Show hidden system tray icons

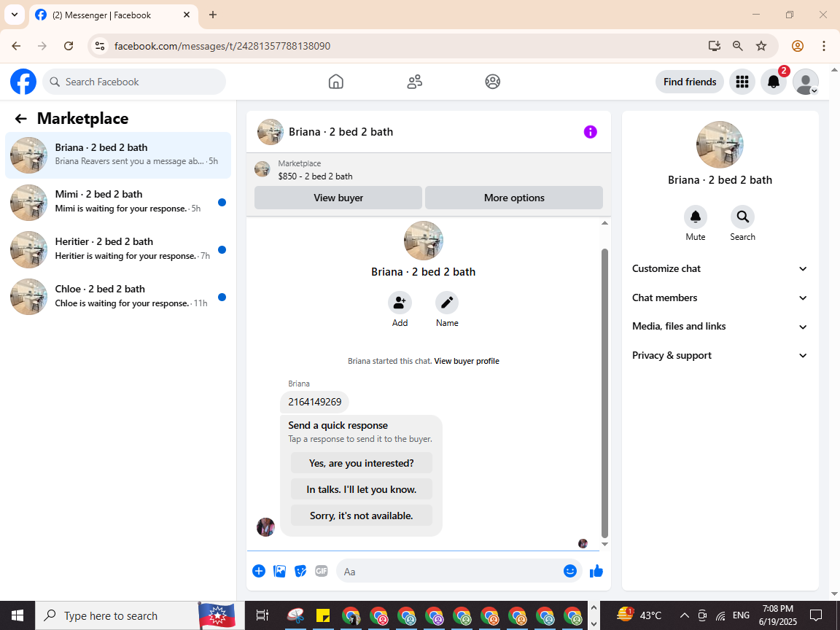click(684, 615)
